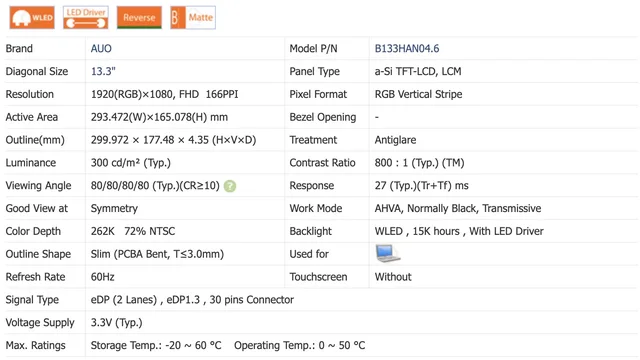Click the Voltage Supply 3.3V value
640x360 pixels.
[116, 323]
